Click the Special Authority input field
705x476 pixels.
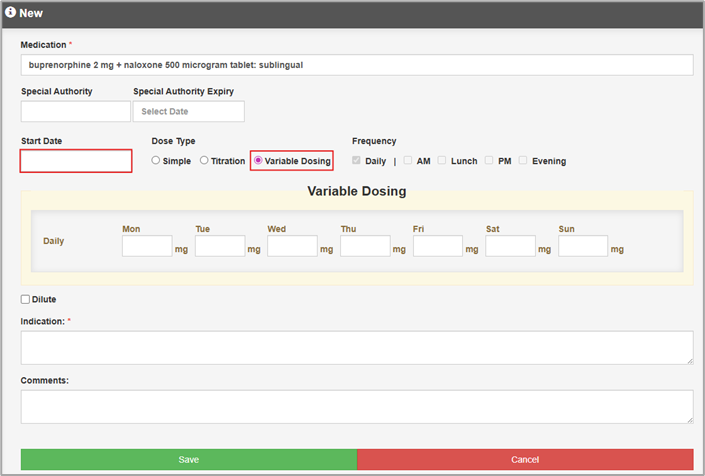(75, 111)
